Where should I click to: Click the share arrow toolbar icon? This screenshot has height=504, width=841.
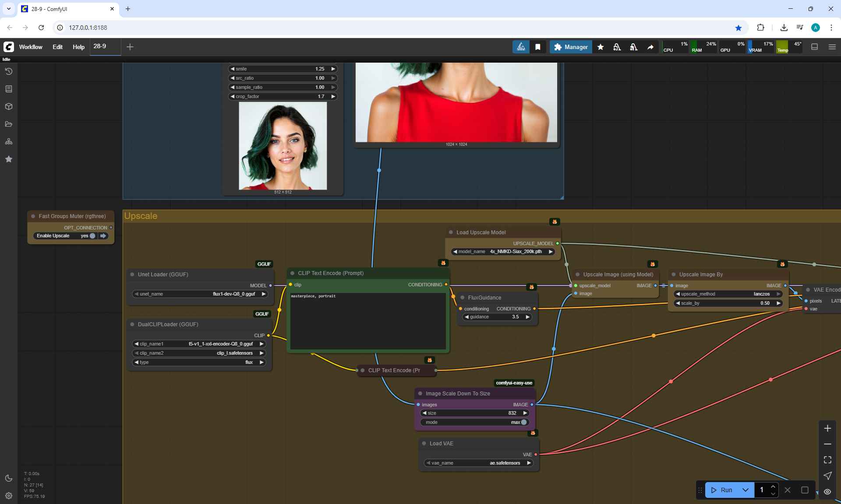coord(650,47)
